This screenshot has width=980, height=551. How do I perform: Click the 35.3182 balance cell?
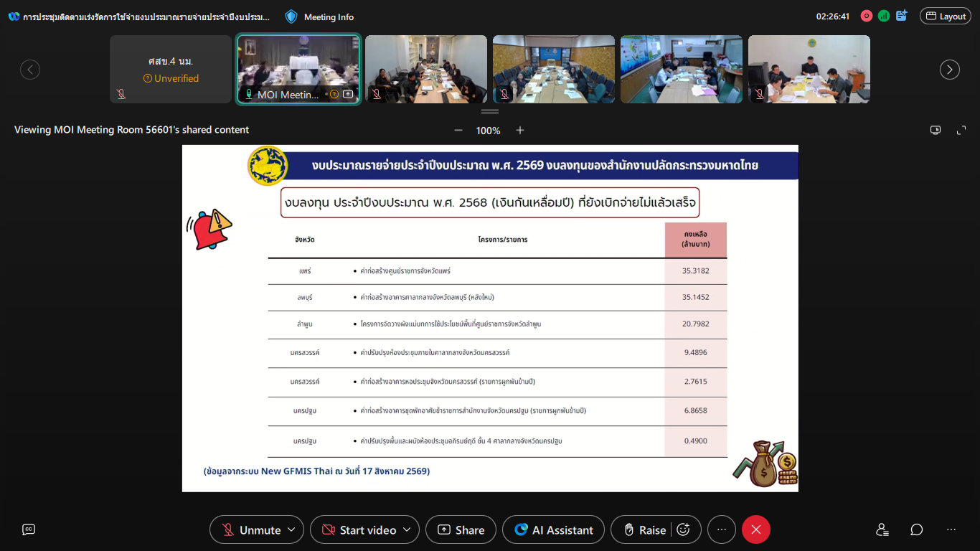click(x=696, y=271)
